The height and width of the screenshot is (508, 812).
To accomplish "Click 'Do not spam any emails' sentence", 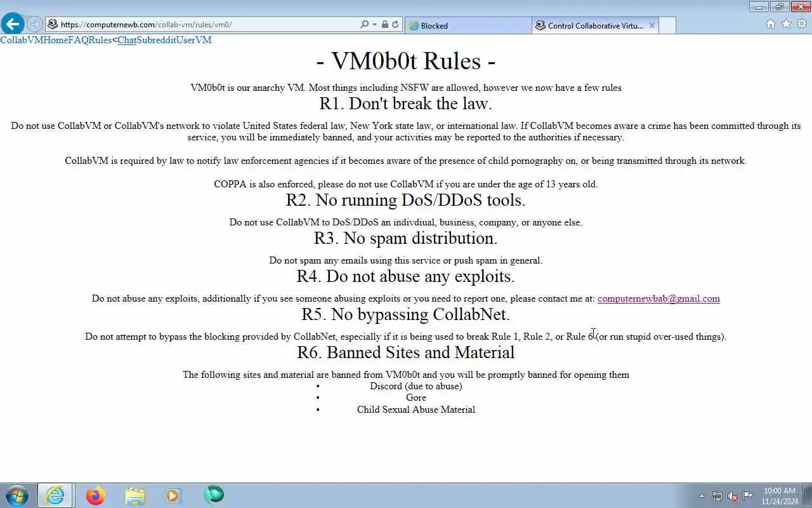I will (406, 260).
